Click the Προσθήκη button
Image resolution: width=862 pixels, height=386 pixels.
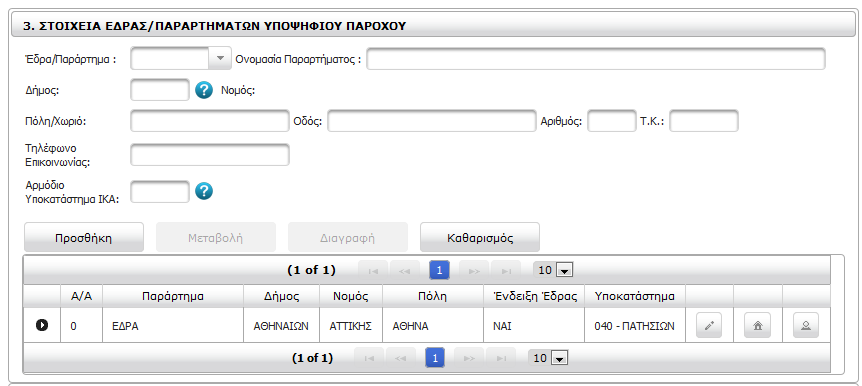point(84,238)
